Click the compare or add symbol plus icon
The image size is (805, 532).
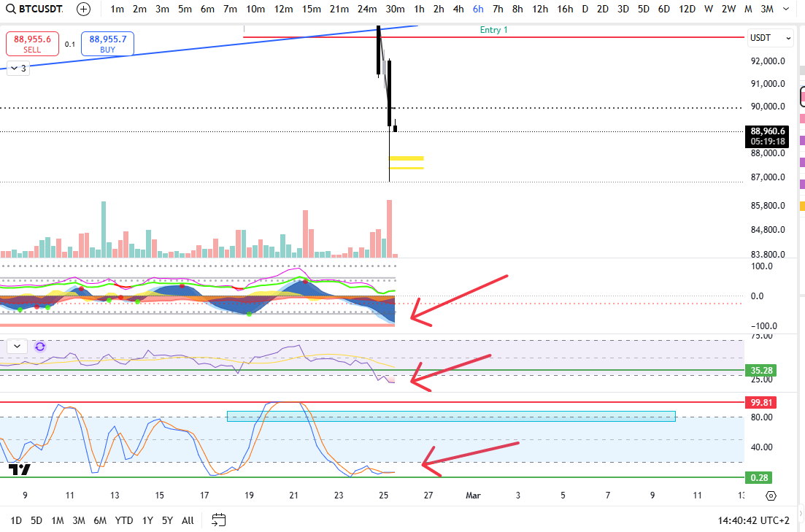[x=83, y=9]
